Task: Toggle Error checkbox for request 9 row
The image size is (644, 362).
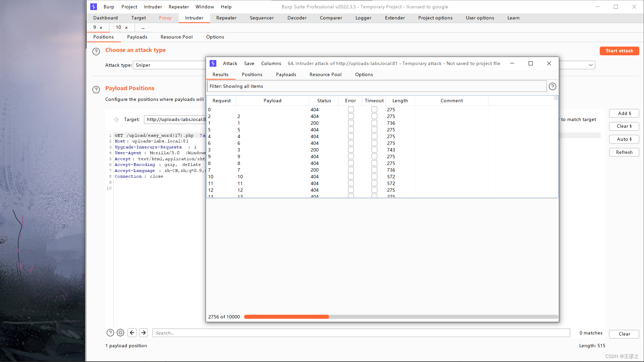Action: (351, 157)
